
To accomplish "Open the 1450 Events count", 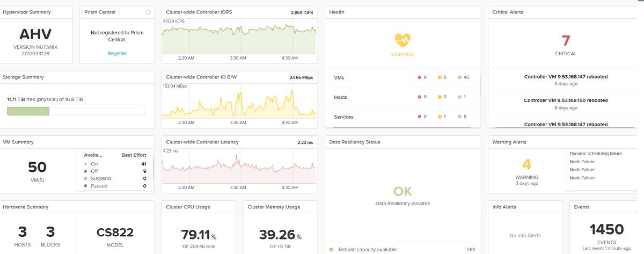I will [x=606, y=230].
